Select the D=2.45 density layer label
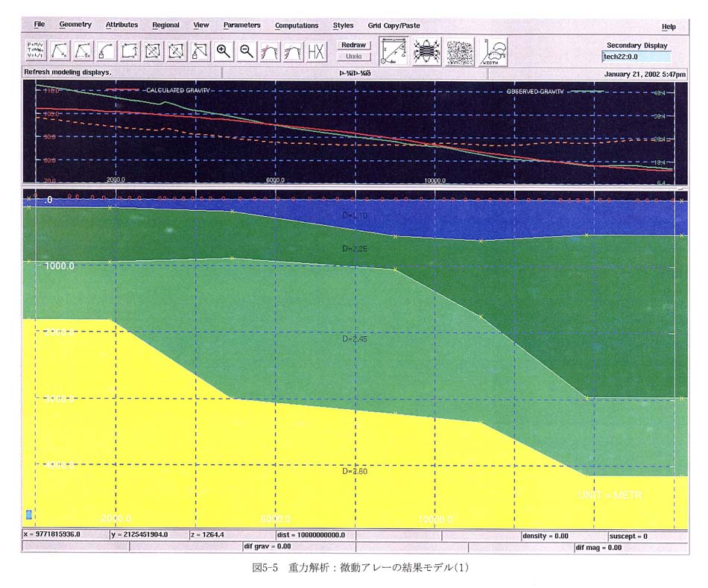Viewport: 708px width, 588px height. (355, 338)
